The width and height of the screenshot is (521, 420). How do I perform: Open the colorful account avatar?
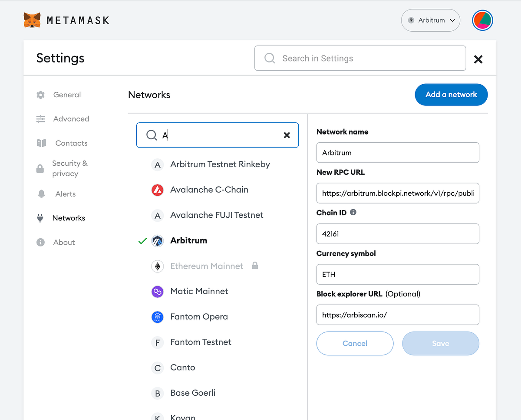482,20
